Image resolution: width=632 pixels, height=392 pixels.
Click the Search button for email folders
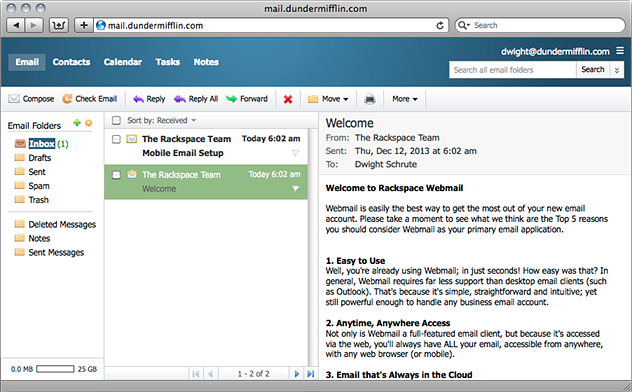pyautogui.click(x=592, y=70)
